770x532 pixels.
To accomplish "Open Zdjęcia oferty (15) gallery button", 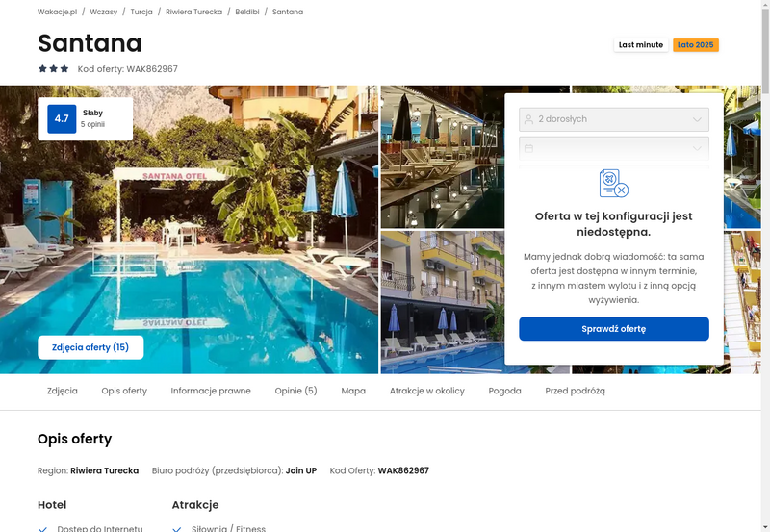I will 90,347.
